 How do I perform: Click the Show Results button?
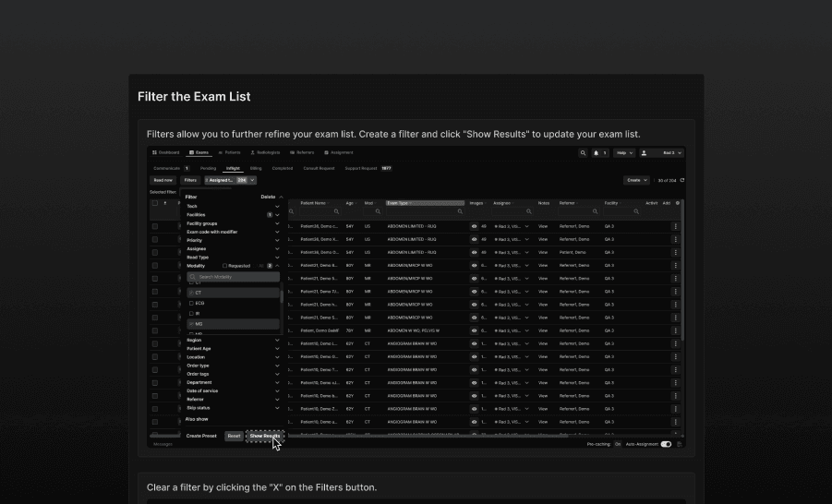click(265, 436)
